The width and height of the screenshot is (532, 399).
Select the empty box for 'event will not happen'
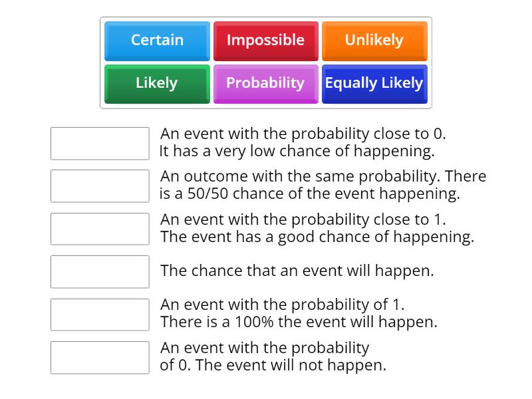(100, 357)
